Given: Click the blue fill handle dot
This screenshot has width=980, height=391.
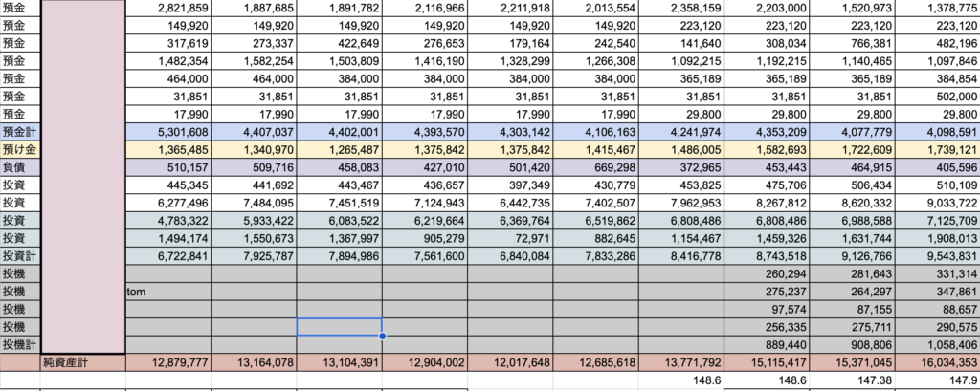Looking at the screenshot, I should (382, 336).
